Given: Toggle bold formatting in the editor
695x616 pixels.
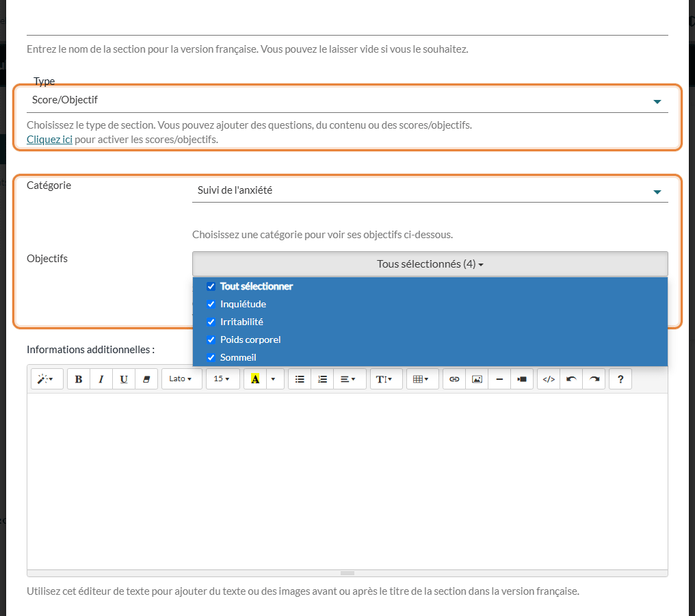Looking at the screenshot, I should coord(79,379).
